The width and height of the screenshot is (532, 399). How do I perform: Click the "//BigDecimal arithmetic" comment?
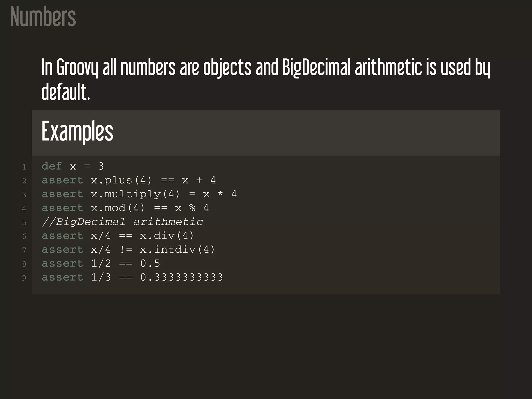pyautogui.click(x=122, y=222)
